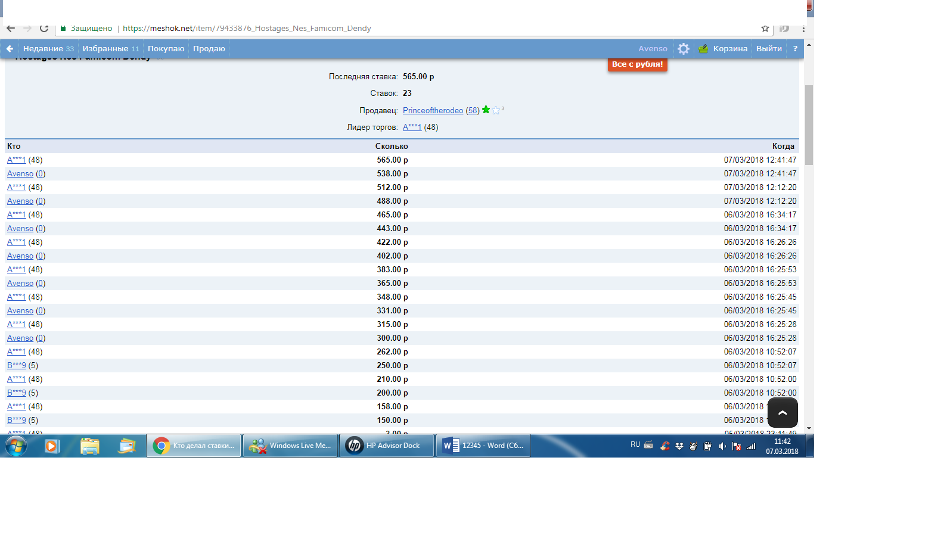The image size is (944, 560).
Task: Click Выйти to log out
Action: (x=769, y=49)
